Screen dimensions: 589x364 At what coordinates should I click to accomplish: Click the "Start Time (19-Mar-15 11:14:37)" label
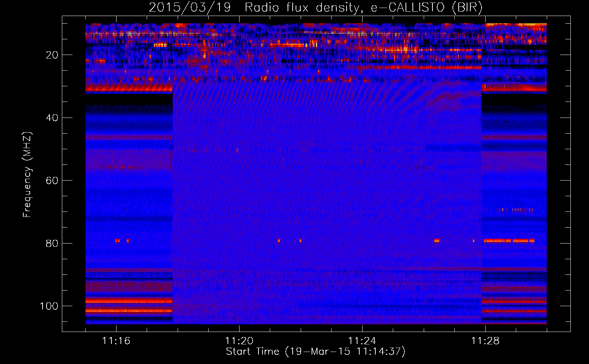click(316, 352)
